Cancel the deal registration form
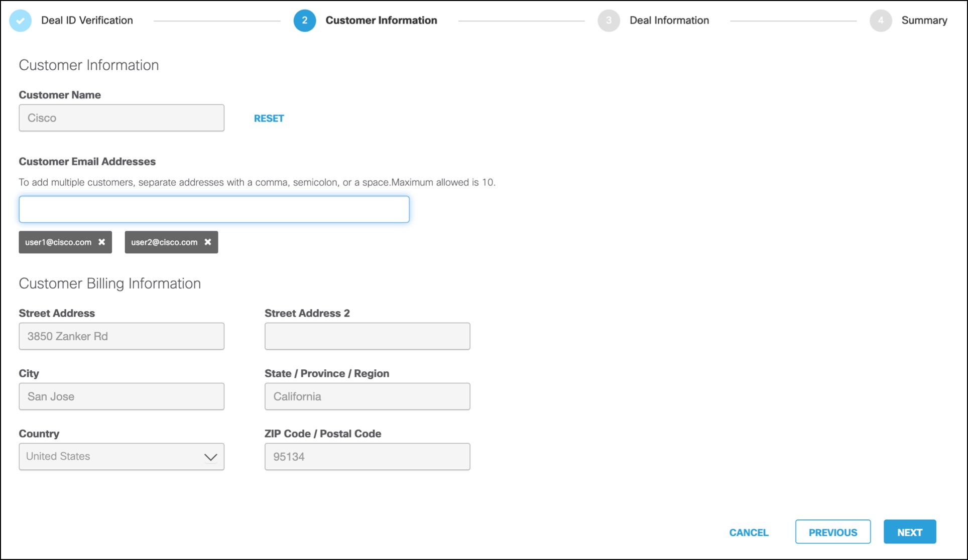 [749, 532]
